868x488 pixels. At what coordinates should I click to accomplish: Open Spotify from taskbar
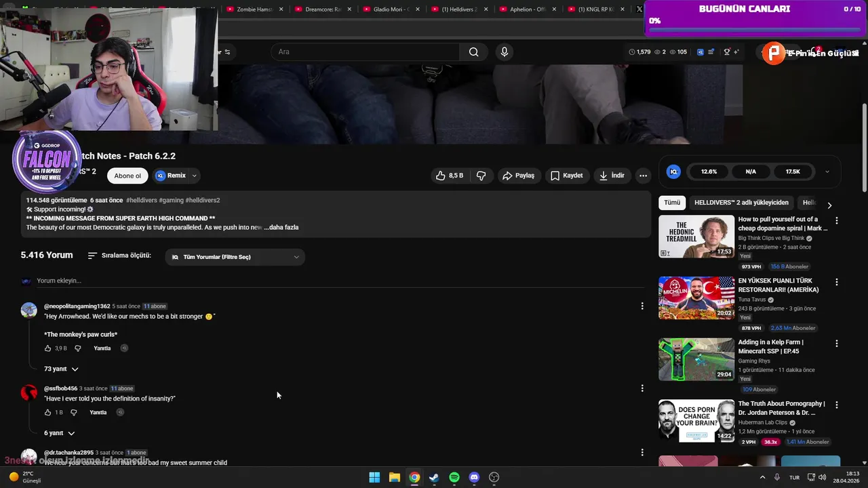(x=454, y=477)
